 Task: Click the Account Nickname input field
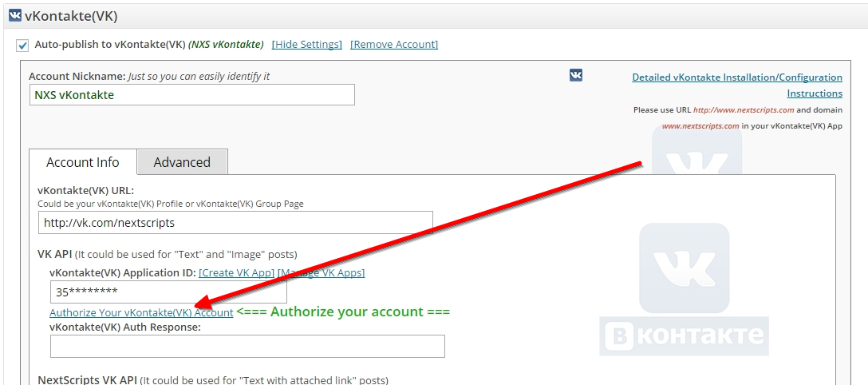(x=192, y=95)
